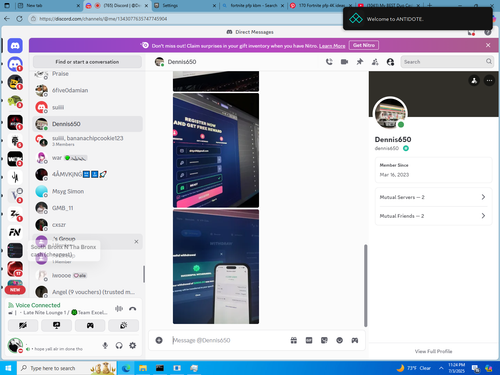Expand Mutual Servers — 2

coord(433,197)
